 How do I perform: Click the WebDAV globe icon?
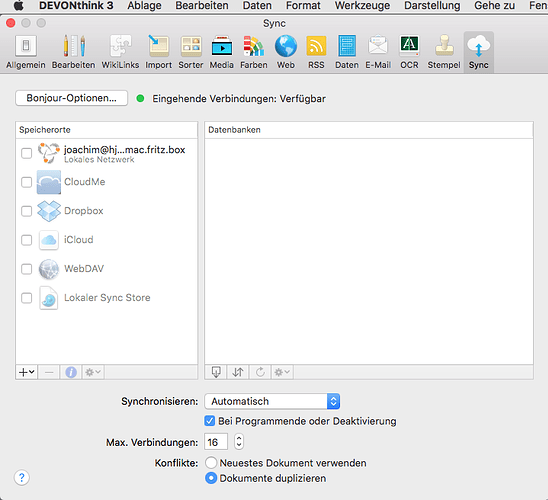(x=49, y=269)
